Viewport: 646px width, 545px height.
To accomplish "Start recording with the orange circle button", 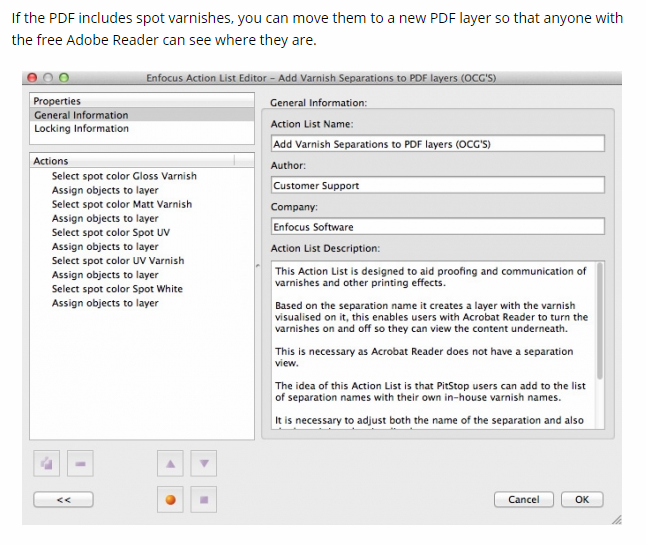I will click(170, 499).
